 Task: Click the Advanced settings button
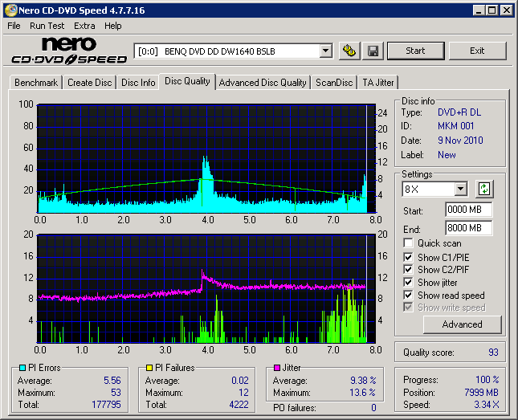pos(462,324)
